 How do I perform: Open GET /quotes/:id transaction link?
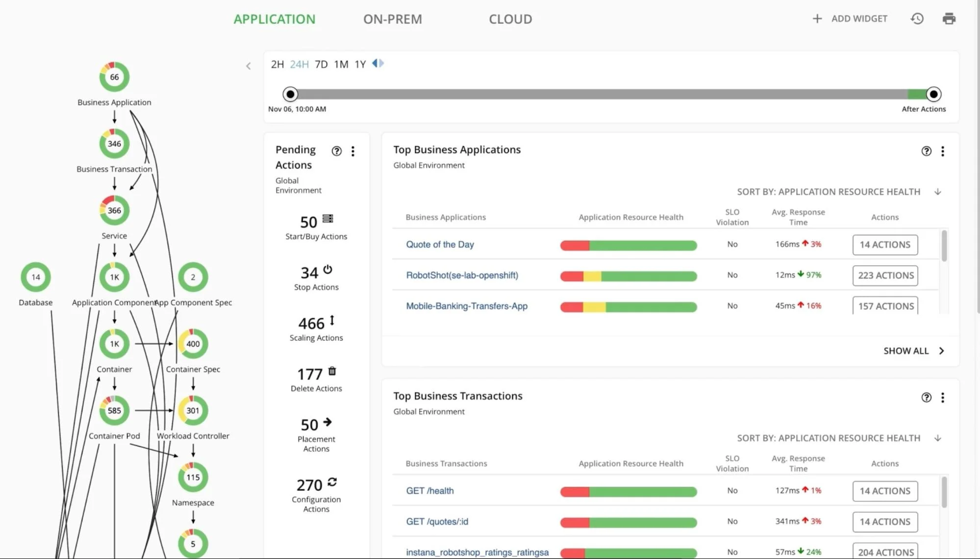tap(437, 521)
